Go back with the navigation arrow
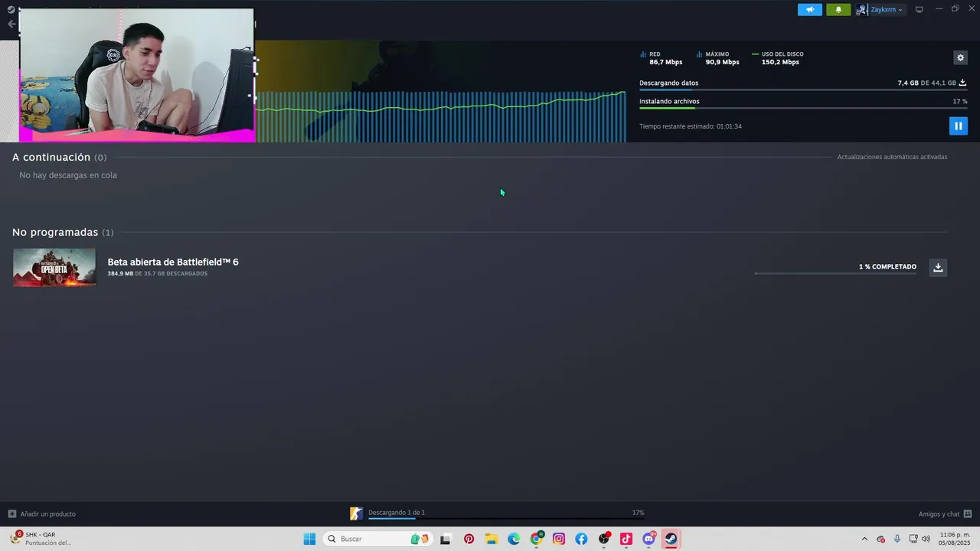This screenshot has width=980, height=551. [x=11, y=24]
